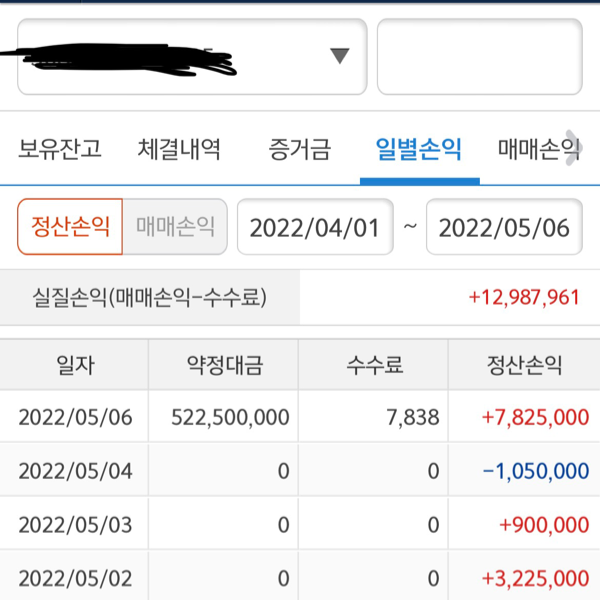
Task: Toggle the 정산손익 view button
Action: (x=70, y=227)
